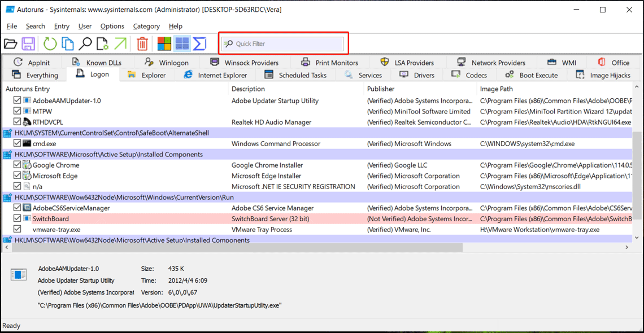Click the Save floppy disk icon
The height and width of the screenshot is (333, 644).
(28, 43)
